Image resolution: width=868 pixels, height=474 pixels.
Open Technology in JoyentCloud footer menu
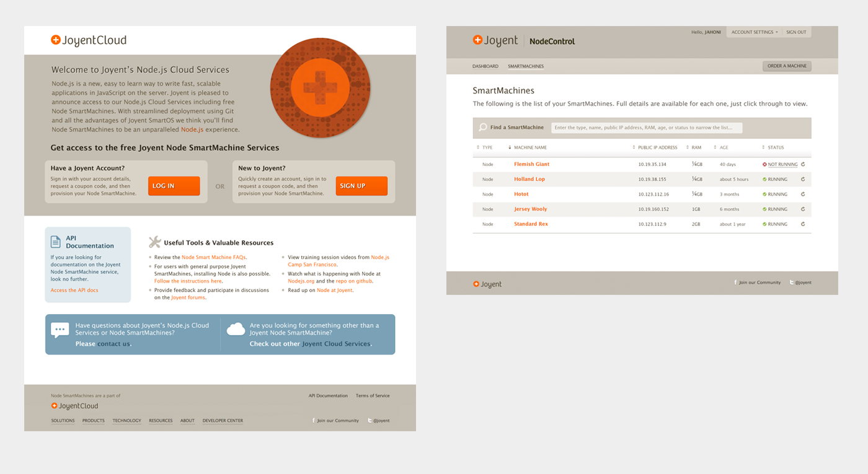coord(127,421)
